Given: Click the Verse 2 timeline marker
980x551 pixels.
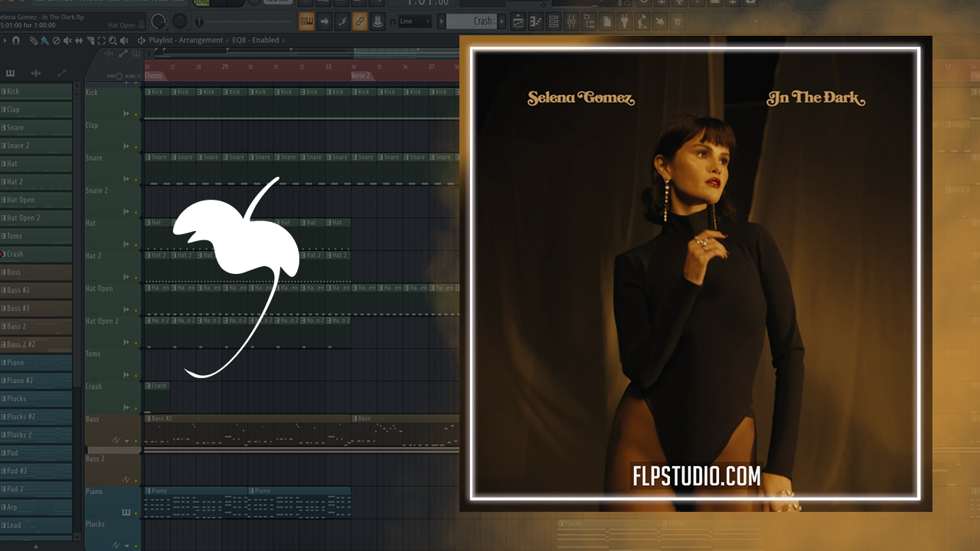Looking at the screenshot, I should tap(361, 76).
